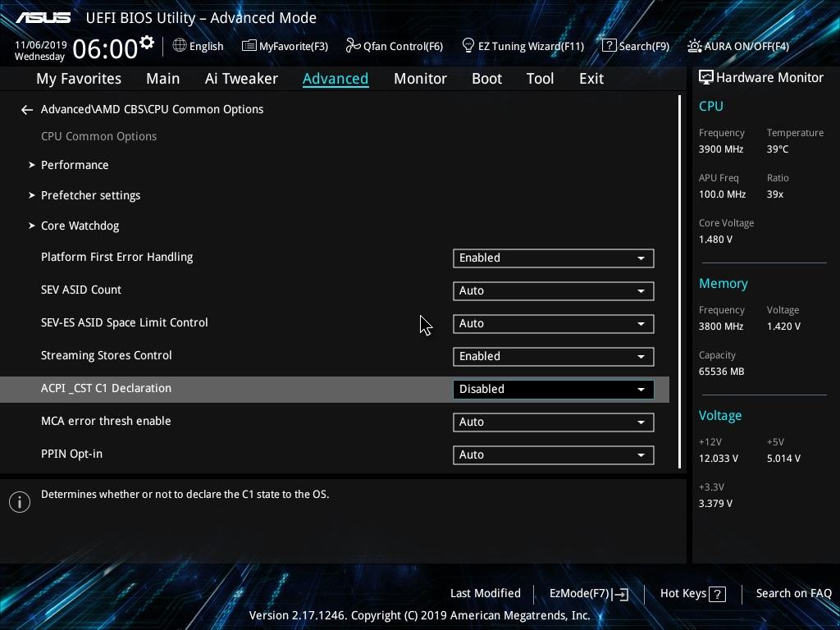Click the 11/06/2019 date text
The image size is (840, 630).
pos(41,45)
